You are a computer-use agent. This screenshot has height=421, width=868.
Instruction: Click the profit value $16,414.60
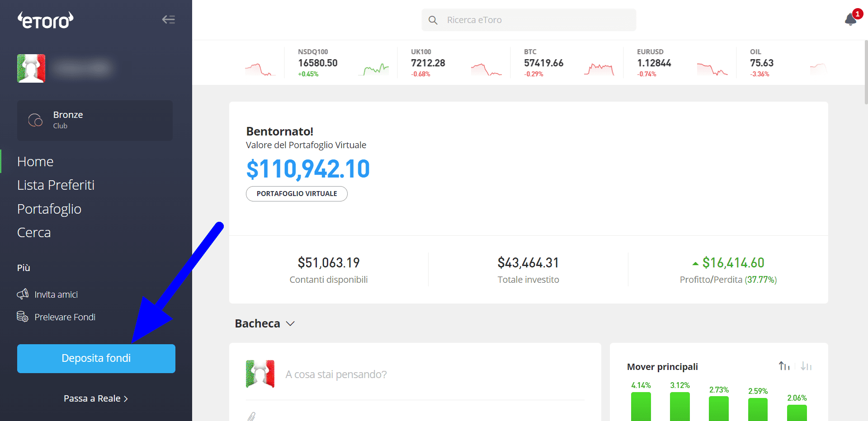pos(733,262)
